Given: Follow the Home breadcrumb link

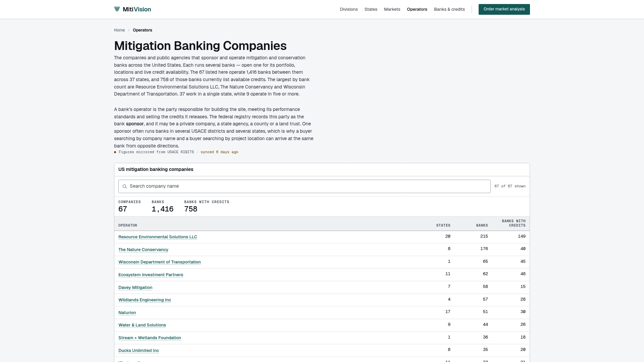Looking at the screenshot, I should [119, 30].
